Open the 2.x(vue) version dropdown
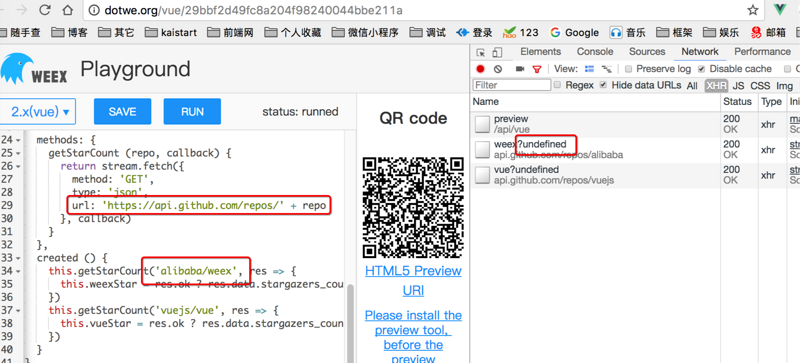The image size is (800, 363). 38,111
